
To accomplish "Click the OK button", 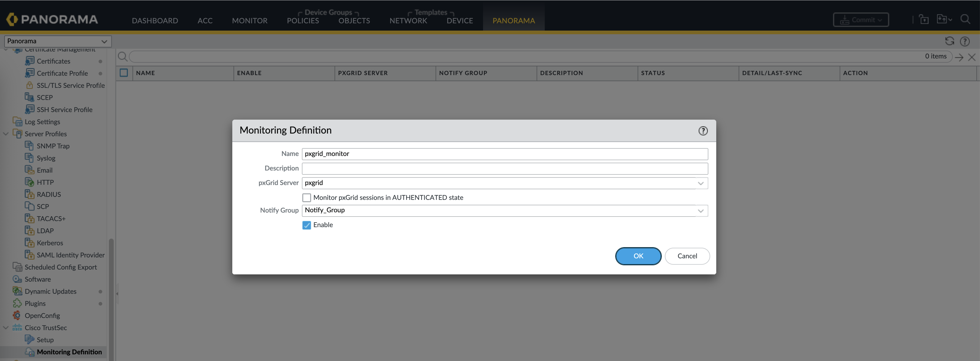I will pos(638,256).
